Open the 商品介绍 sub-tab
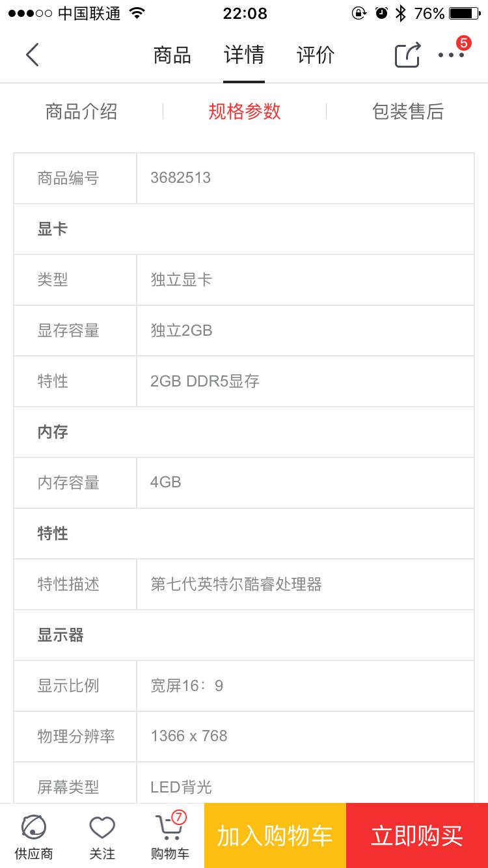The width and height of the screenshot is (488, 868). click(81, 111)
